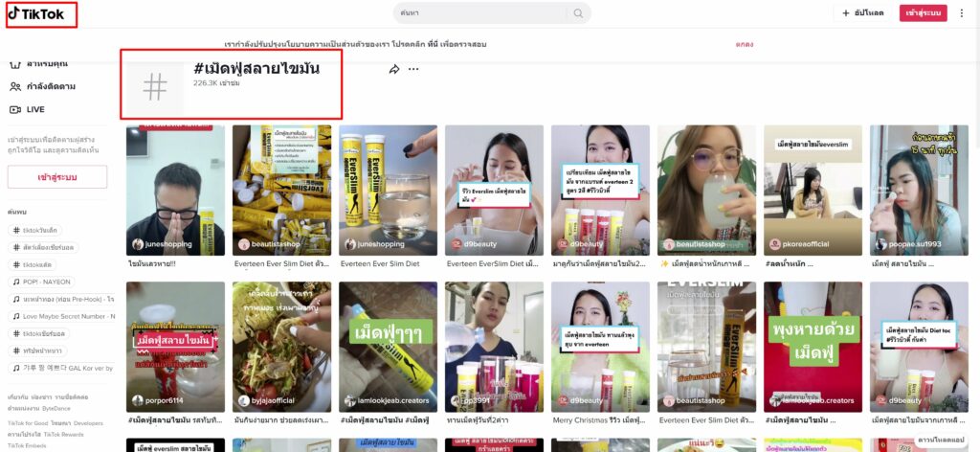Open more options next to share arrow
This screenshot has width=980, height=452.
[413, 69]
